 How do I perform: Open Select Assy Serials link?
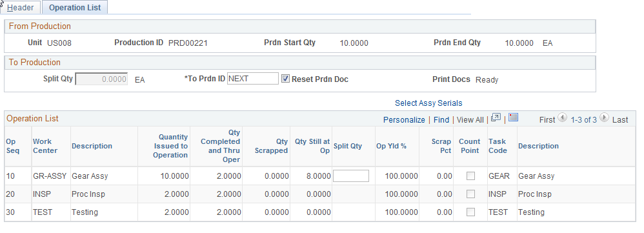[x=428, y=103]
